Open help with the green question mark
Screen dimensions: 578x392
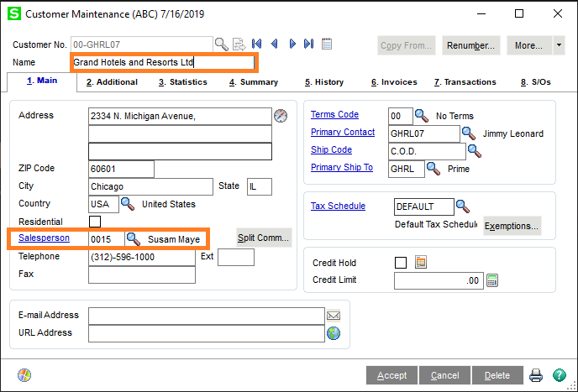pos(560,375)
